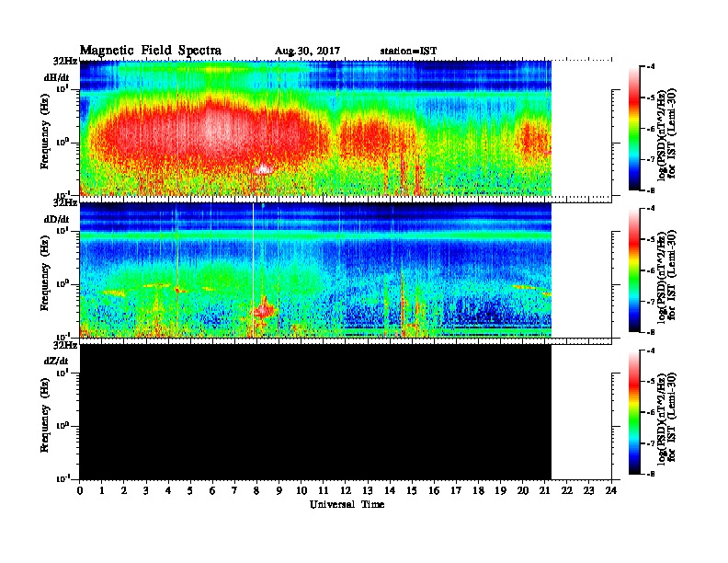Click the dH/dt spectrogram plot
Image resolution: width=728 pixels, height=563 pixels.
315,128
